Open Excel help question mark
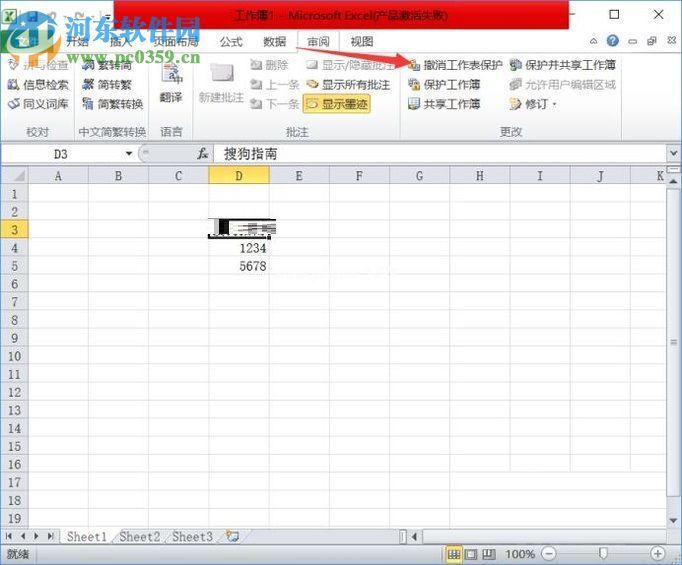 click(x=613, y=41)
